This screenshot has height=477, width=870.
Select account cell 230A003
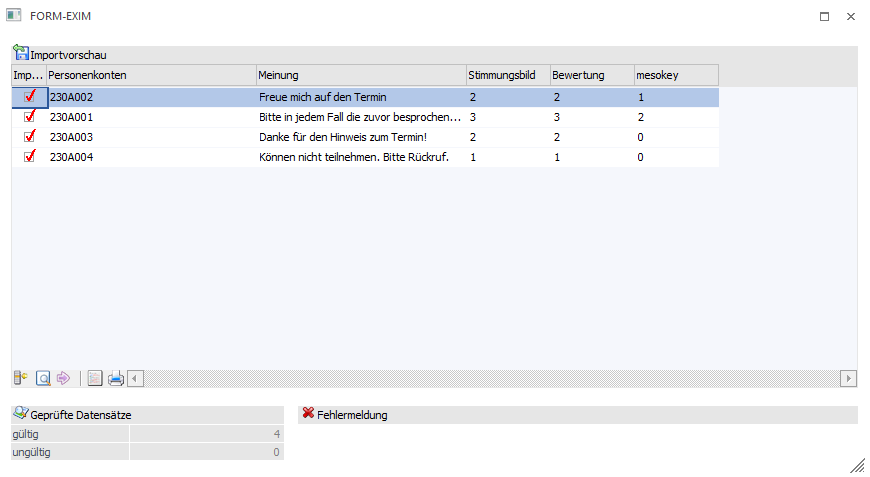click(x=151, y=137)
